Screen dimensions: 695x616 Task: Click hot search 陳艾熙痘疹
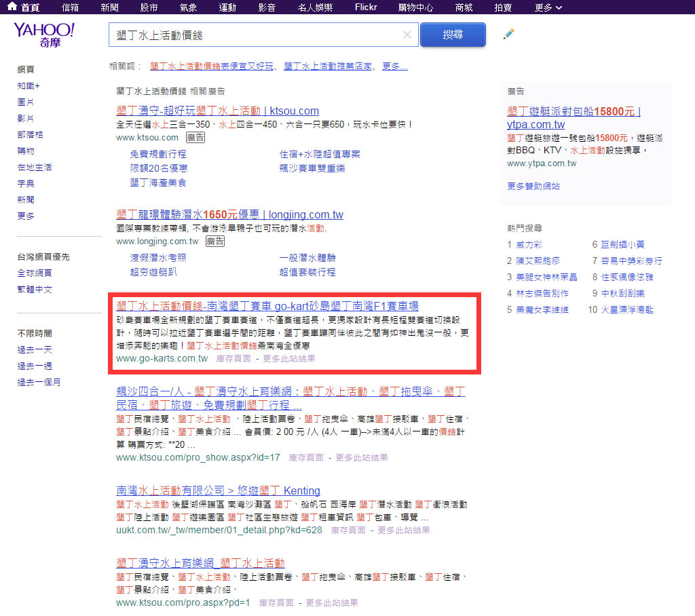coord(538,261)
